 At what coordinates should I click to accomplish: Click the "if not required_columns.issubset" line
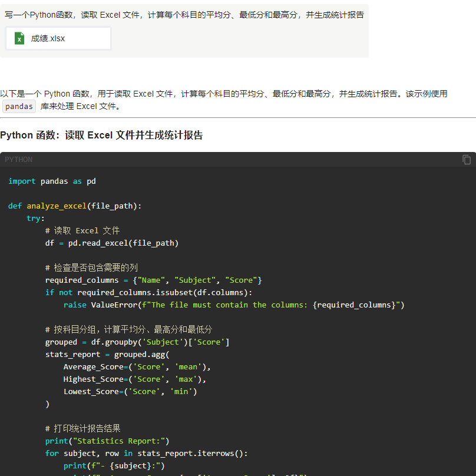point(148,293)
